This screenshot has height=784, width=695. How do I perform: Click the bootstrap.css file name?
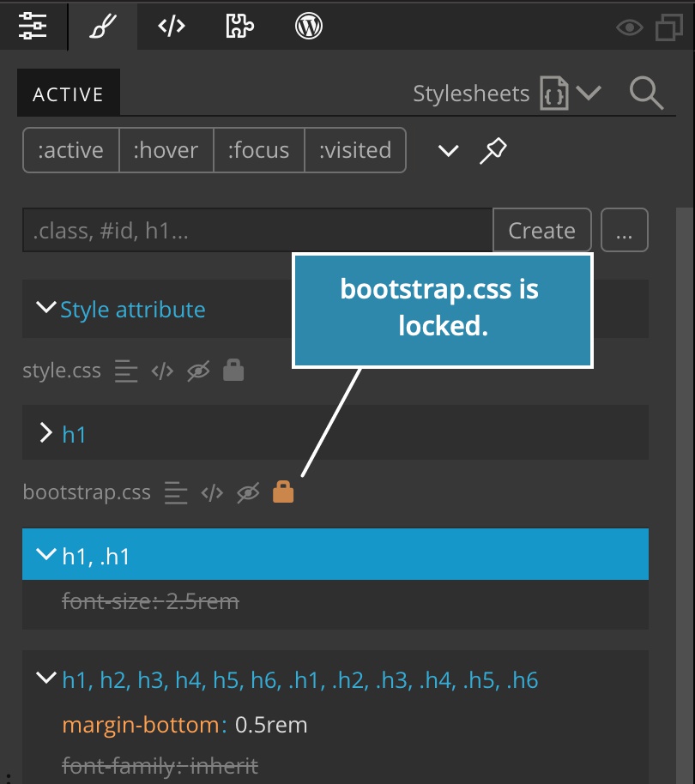click(87, 492)
